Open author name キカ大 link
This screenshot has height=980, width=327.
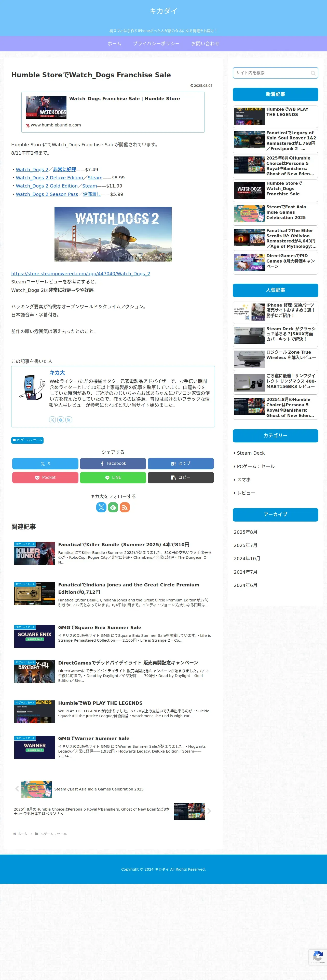[x=57, y=373]
